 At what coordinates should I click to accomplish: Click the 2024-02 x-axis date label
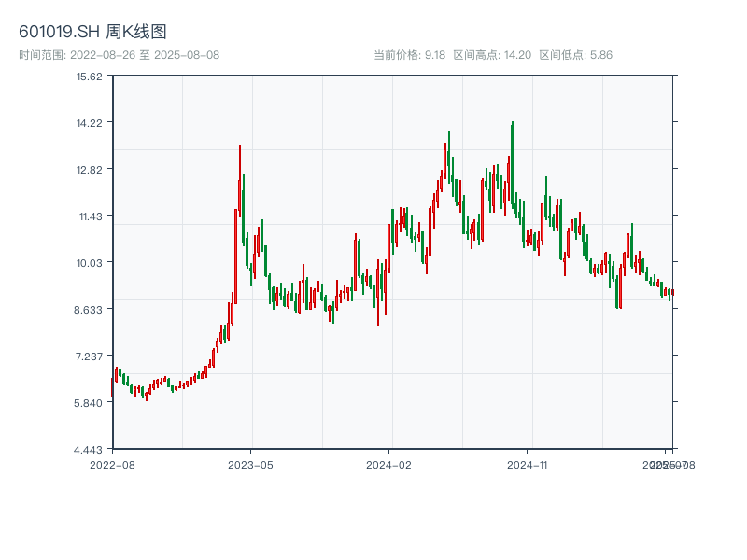coord(389,464)
